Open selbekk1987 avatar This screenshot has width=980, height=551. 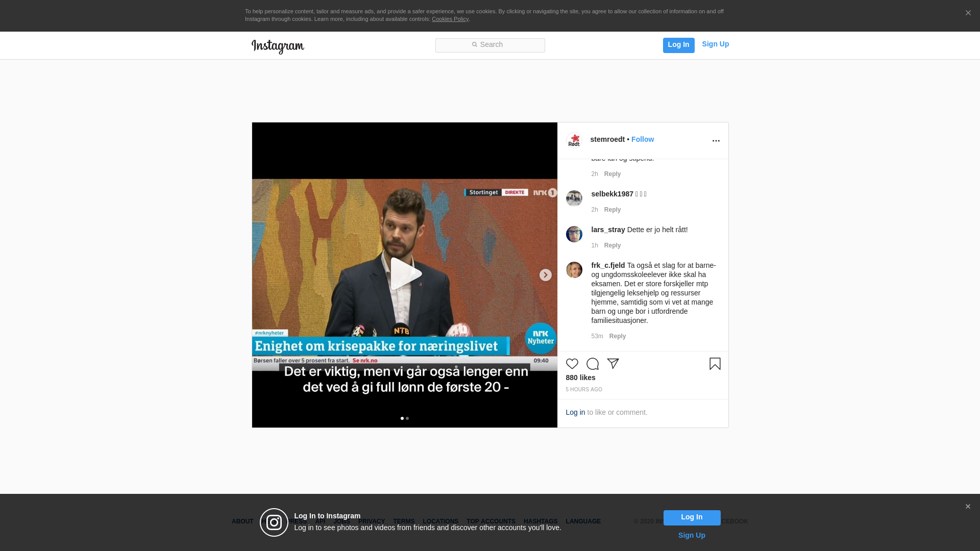click(574, 198)
